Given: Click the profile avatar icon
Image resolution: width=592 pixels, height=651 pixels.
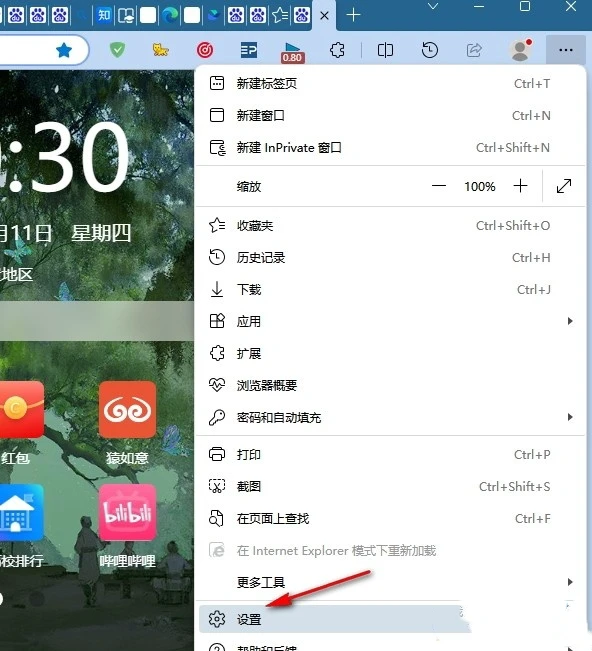Looking at the screenshot, I should 520,50.
